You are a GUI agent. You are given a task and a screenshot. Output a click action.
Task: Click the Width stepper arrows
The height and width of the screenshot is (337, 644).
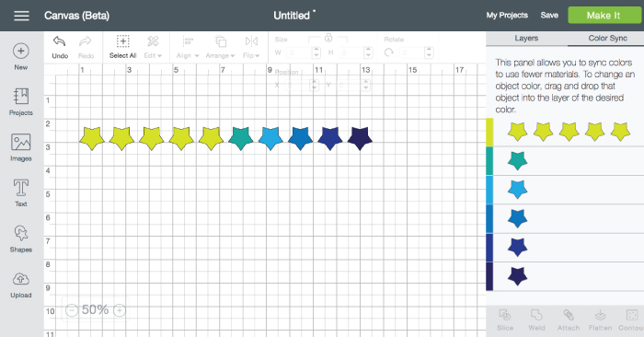316,52
